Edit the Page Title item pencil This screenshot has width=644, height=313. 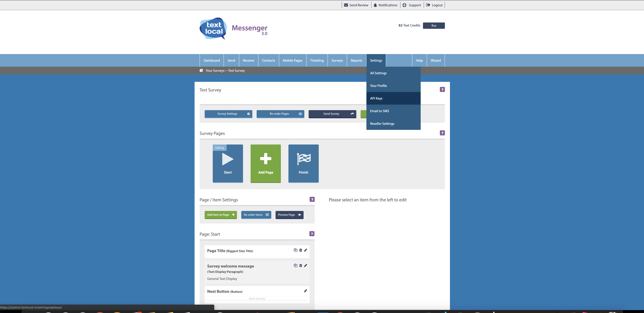(x=305, y=250)
